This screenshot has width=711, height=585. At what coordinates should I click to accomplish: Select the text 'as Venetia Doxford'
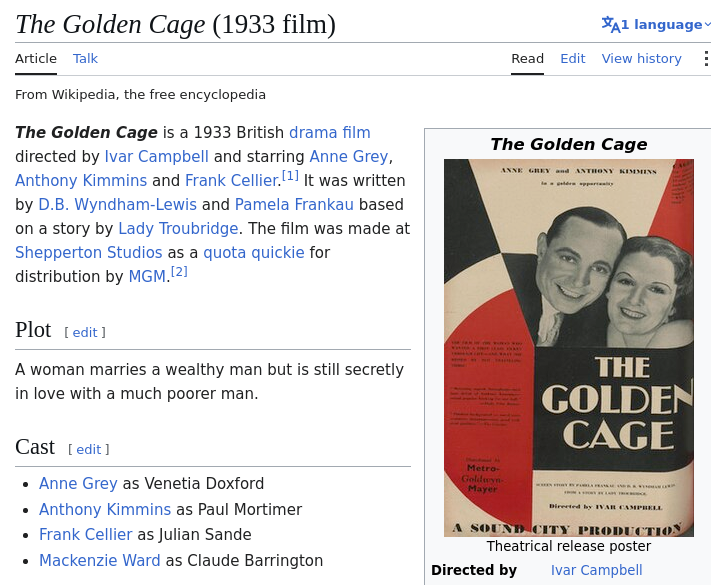(x=193, y=483)
